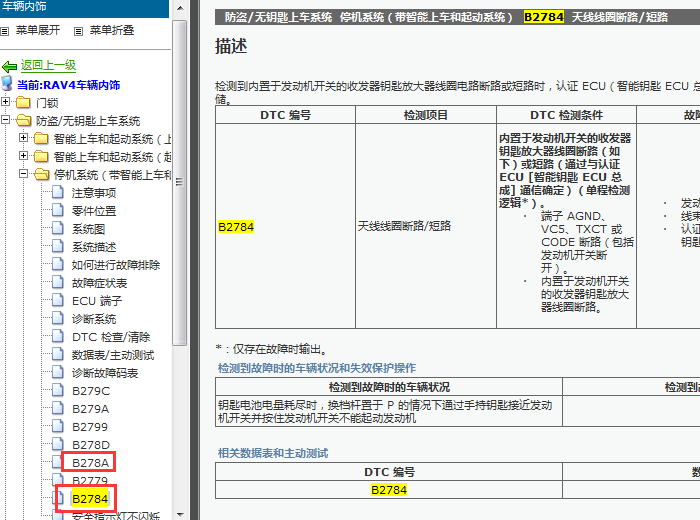Screen dimensions: 700x520
Task: Click the 车辆内饰 panel title
Action: pyautogui.click(x=24, y=6)
